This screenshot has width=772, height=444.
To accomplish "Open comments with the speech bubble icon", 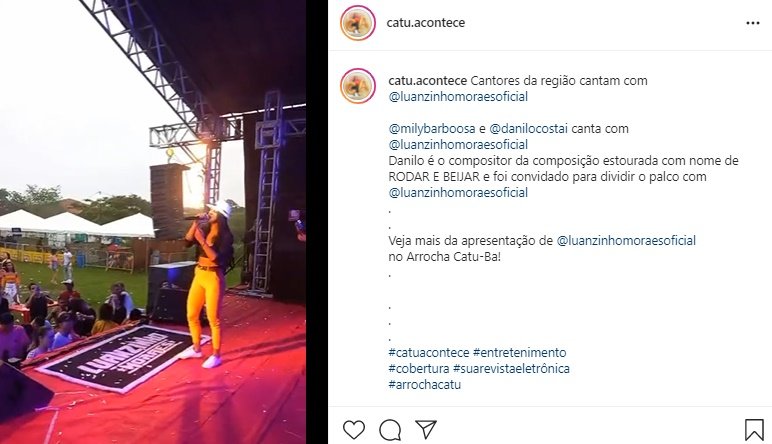I will [x=390, y=430].
